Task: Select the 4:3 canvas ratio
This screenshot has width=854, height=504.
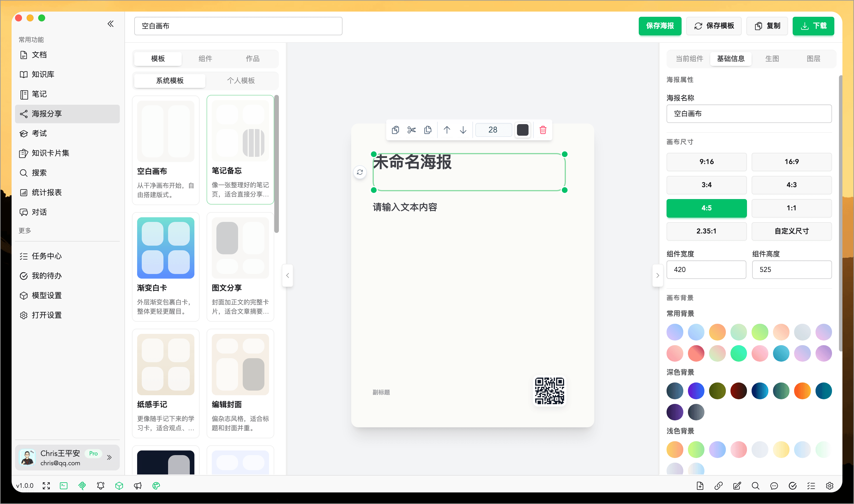Action: click(x=792, y=185)
